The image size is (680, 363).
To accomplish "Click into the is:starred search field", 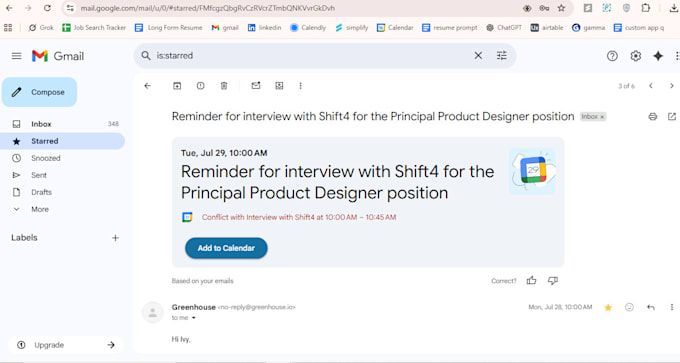I will [312, 56].
